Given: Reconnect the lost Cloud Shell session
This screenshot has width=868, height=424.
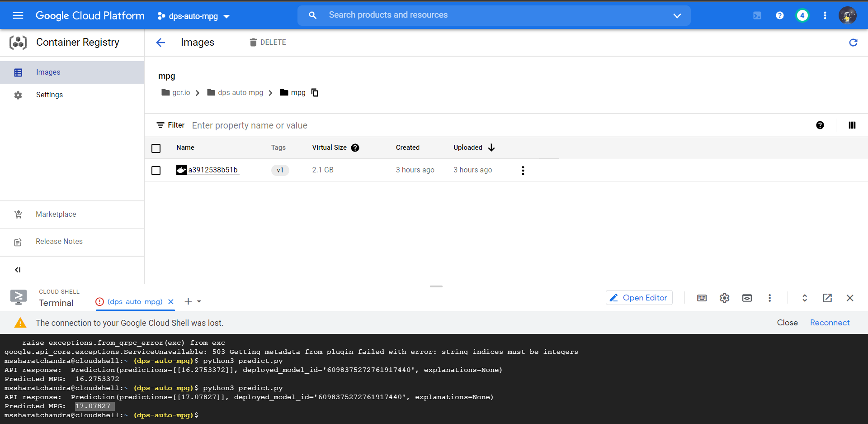Looking at the screenshot, I should [830, 322].
